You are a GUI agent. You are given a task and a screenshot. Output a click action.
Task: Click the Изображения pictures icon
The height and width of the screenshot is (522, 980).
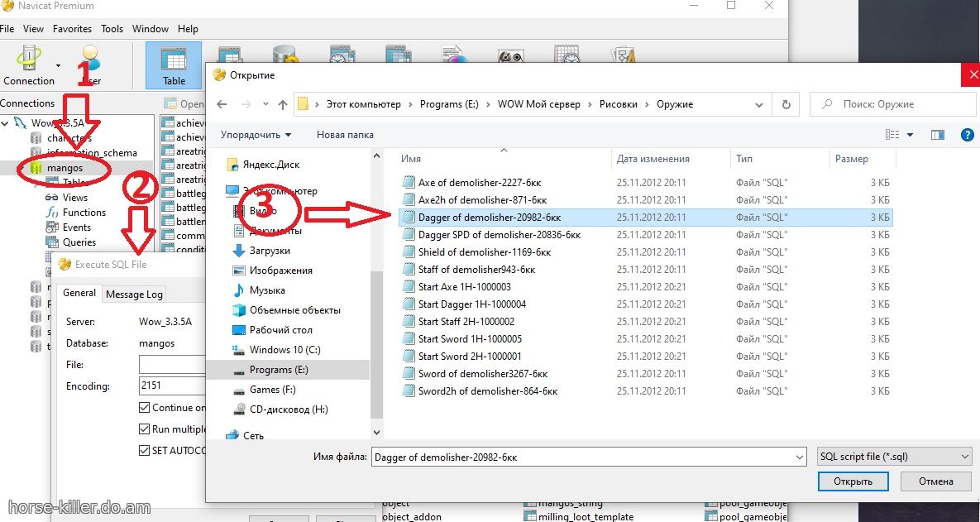coord(239,271)
